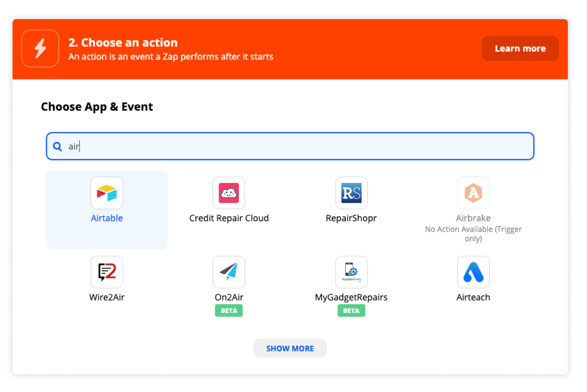
Task: Click the Credit Repair Cloud label
Action: (229, 218)
